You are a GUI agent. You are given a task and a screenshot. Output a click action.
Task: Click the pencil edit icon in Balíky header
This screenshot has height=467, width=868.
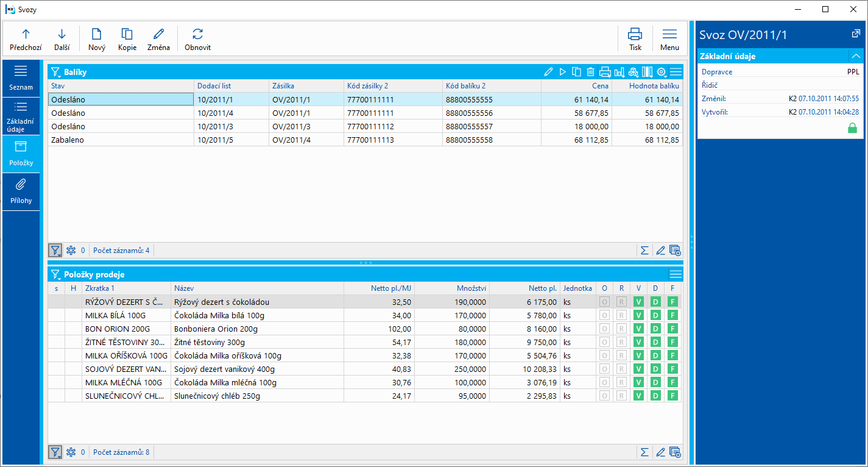(548, 72)
